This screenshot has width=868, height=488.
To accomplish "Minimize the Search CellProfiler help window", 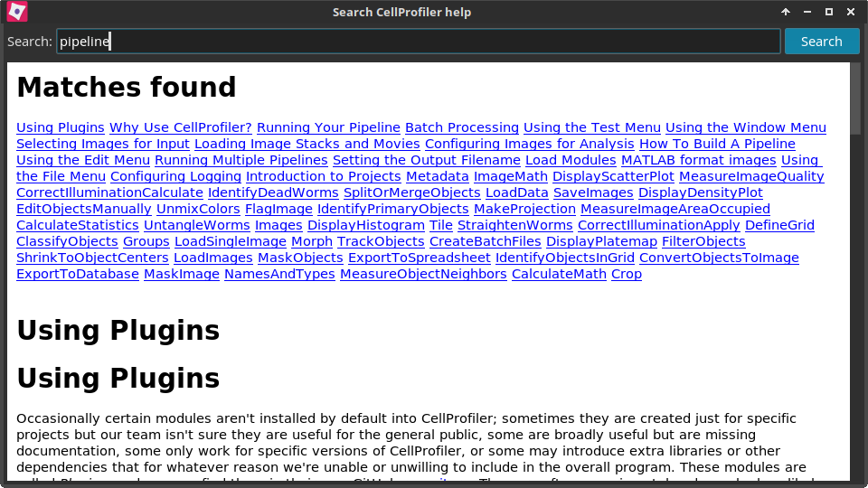I will (807, 12).
